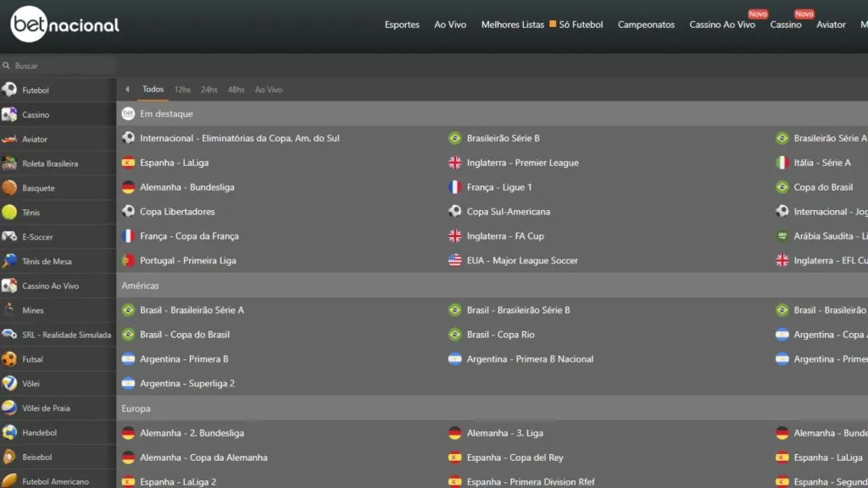Open Brasil - Copa do Brasil link
The height and width of the screenshot is (488, 868).
click(184, 334)
